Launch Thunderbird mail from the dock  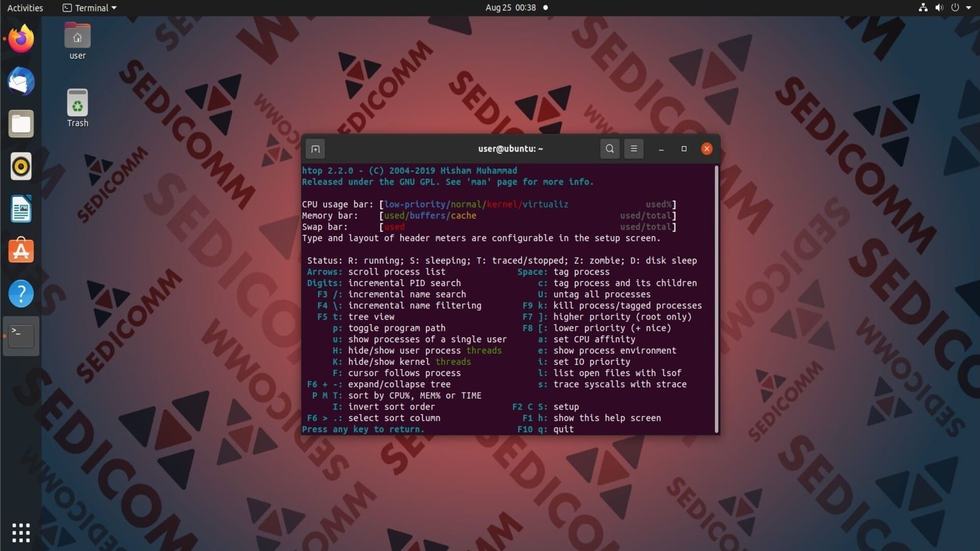click(21, 81)
